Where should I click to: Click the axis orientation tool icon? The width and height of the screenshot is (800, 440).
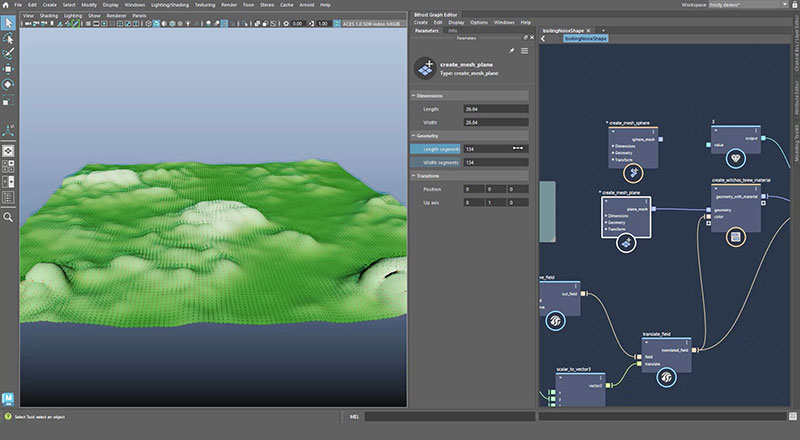click(x=8, y=131)
